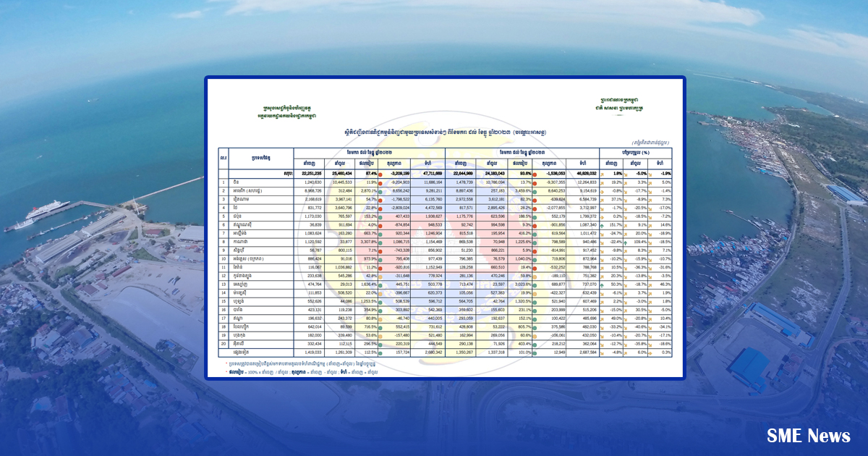This screenshot has width=868, height=456.
Task: Select the cell 2,687,584 in the last row
Action: 583,352
